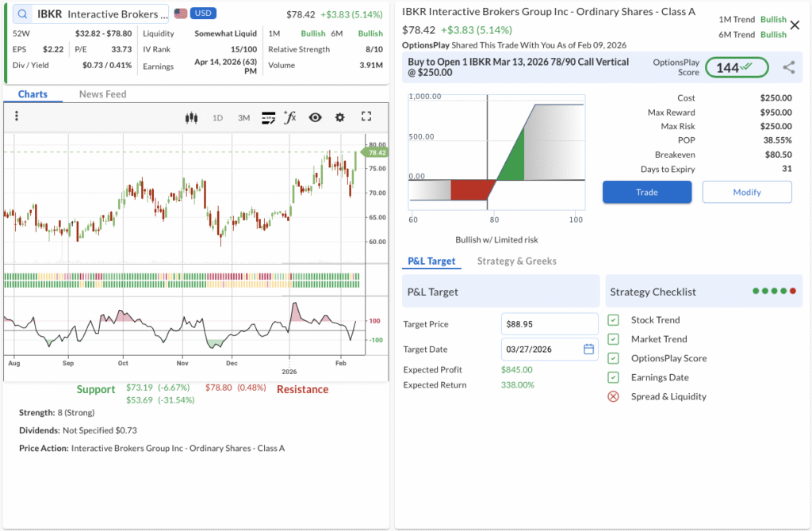Viewport: 812px width, 531px height.
Task: Share this trade via the share icon
Action: pyautogui.click(x=788, y=68)
